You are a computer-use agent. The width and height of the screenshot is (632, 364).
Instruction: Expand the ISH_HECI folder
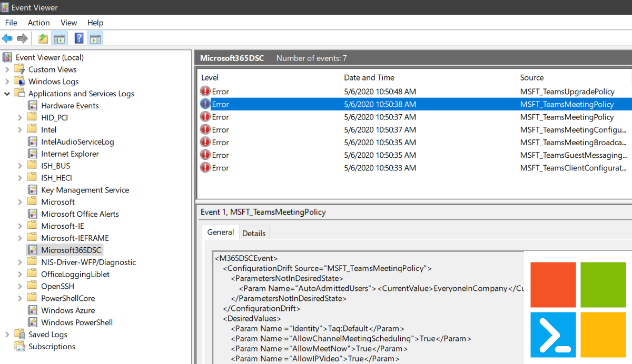click(20, 178)
